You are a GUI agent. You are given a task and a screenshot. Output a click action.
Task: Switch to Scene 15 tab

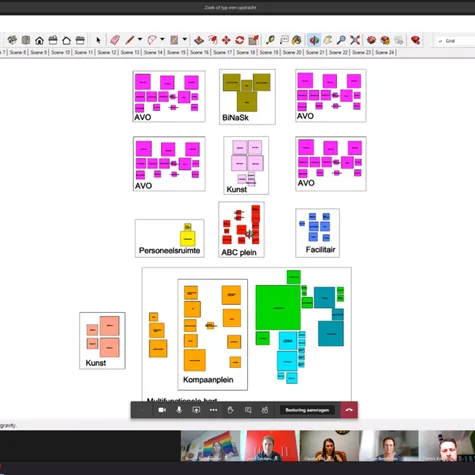tap(176, 52)
